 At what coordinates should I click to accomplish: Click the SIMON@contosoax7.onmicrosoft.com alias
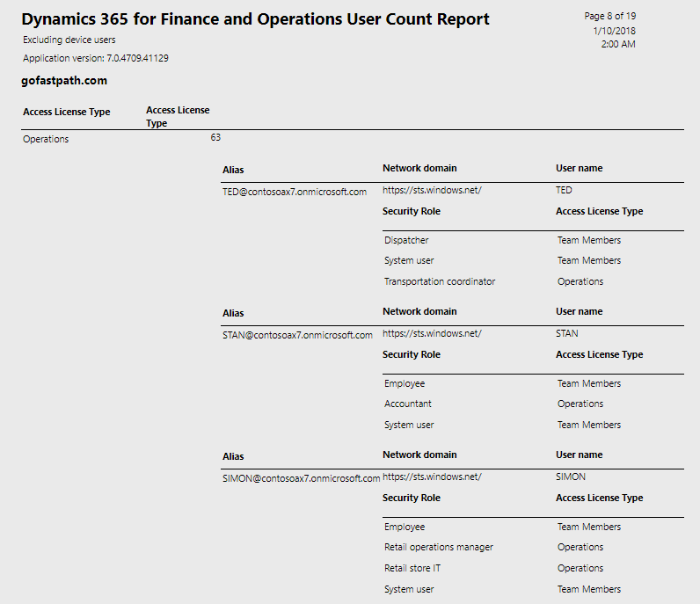[x=302, y=478]
